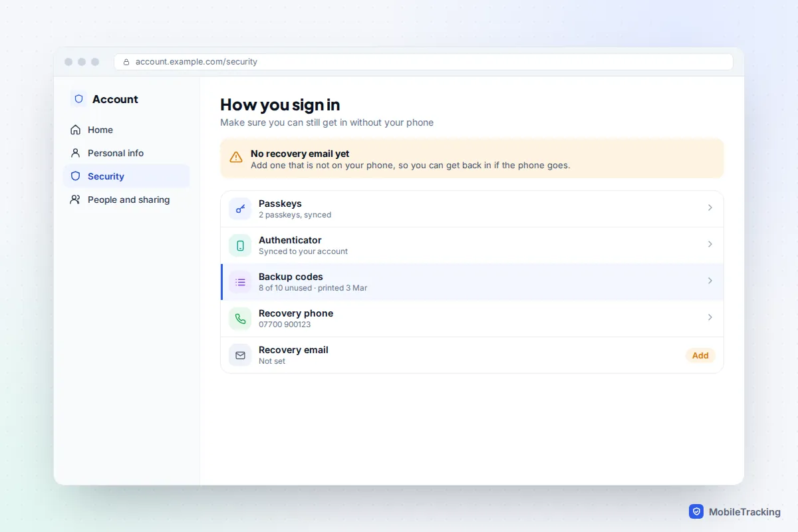Click the phone number '07700 900123'

[x=285, y=325]
